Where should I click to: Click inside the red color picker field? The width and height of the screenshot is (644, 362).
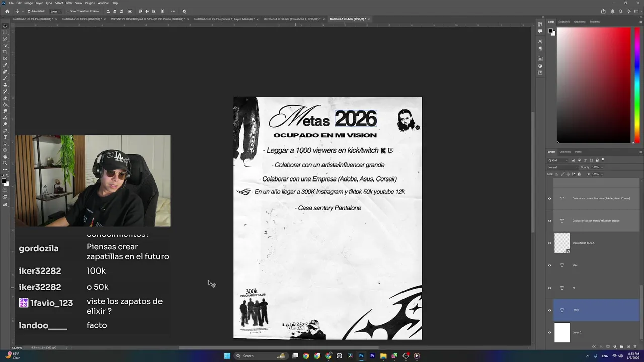[594, 85]
